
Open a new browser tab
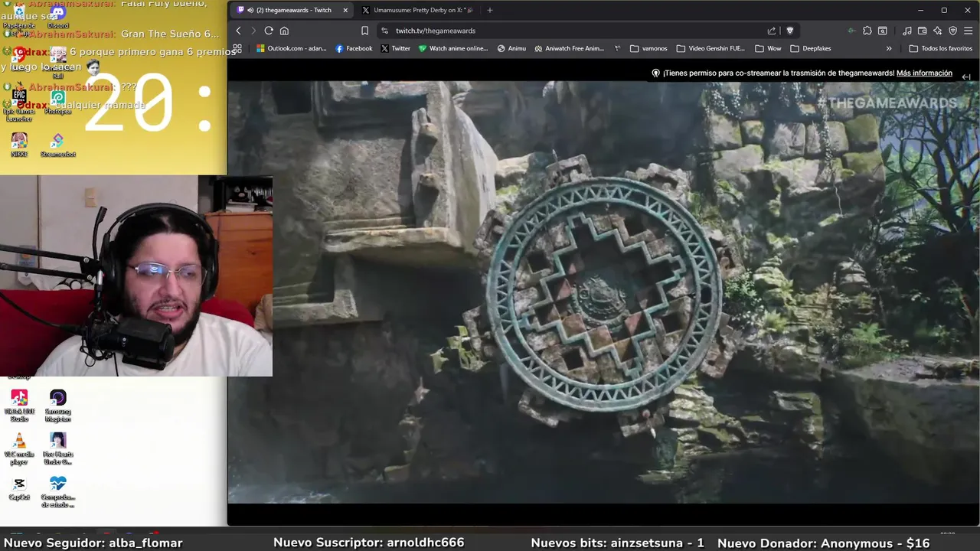pos(490,10)
